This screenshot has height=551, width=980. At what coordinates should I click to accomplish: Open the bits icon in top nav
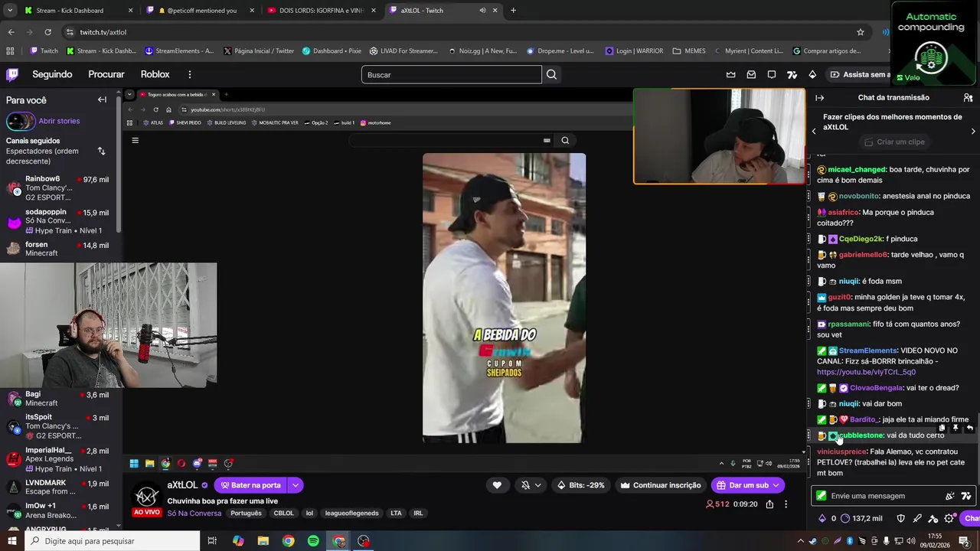812,74
